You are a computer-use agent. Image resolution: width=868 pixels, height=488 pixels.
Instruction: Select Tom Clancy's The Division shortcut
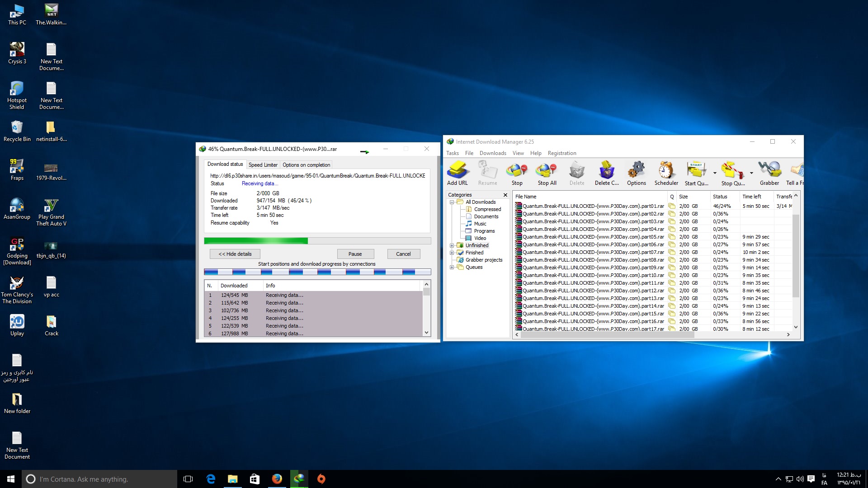[17, 290]
